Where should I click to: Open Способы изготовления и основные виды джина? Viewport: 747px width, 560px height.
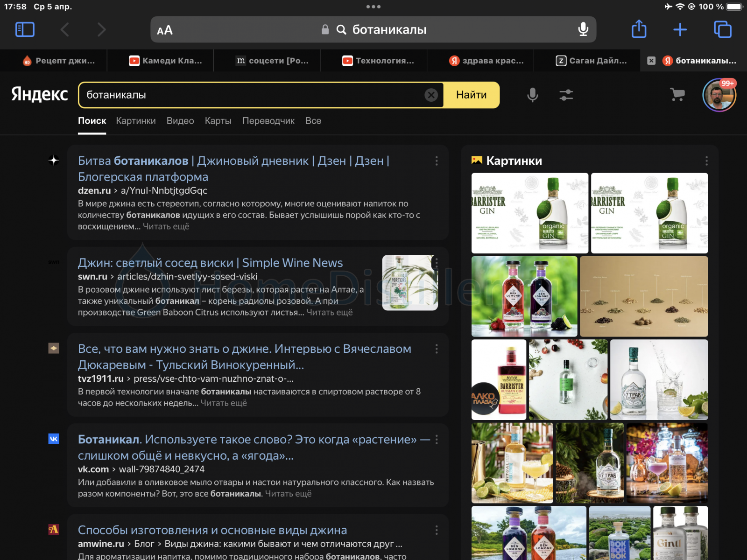click(x=212, y=530)
